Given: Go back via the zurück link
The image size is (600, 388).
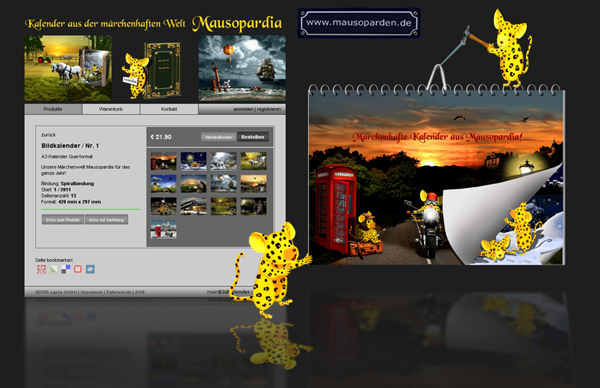Looking at the screenshot, I should point(49,135).
